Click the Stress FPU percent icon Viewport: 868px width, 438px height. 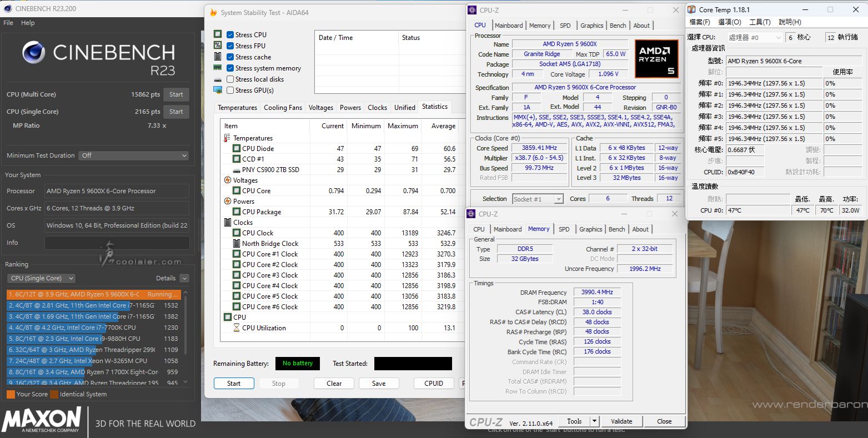click(218, 46)
